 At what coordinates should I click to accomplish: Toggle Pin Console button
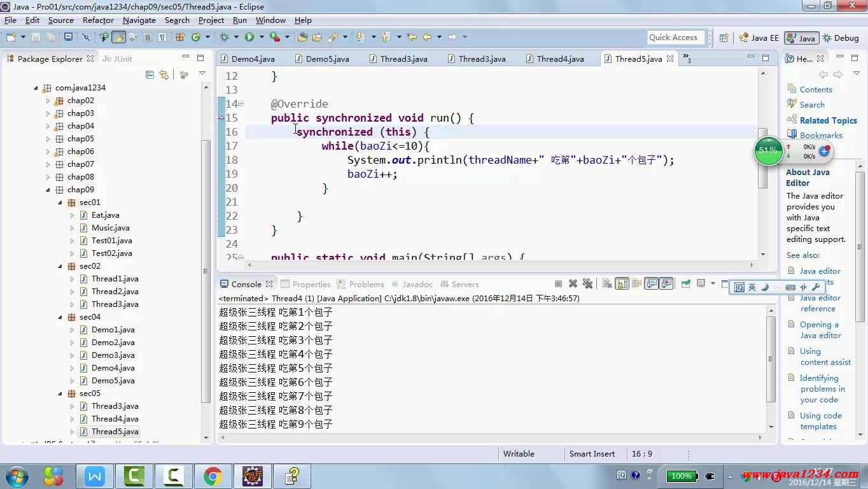pyautogui.click(x=685, y=284)
